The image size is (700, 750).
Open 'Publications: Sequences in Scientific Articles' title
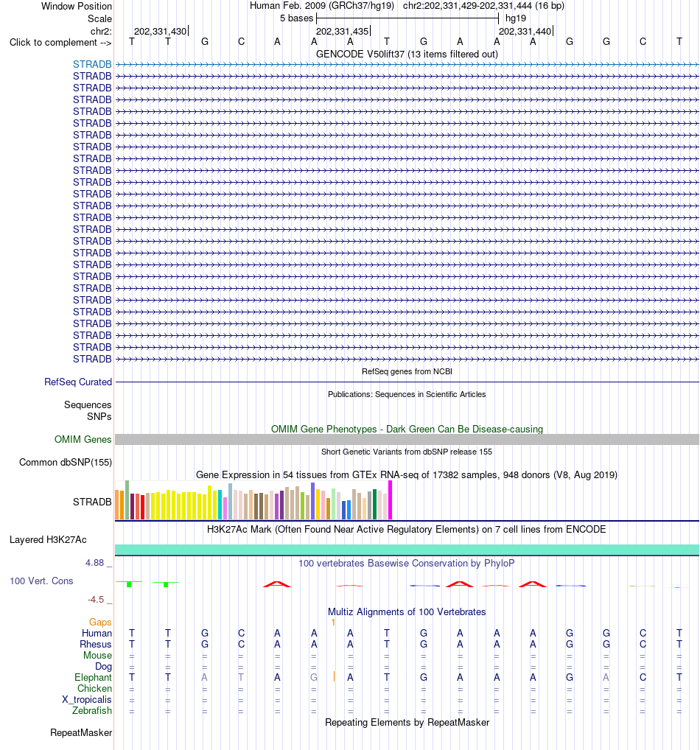[x=407, y=394]
